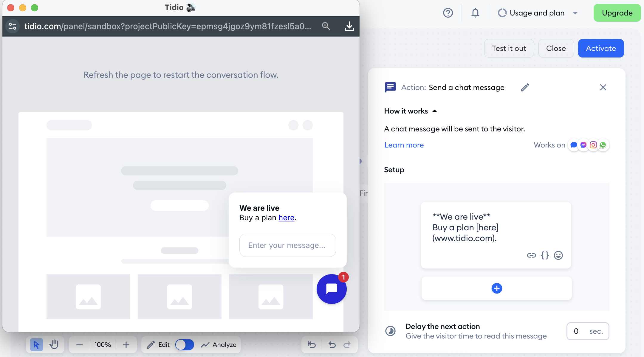Click the install app download icon

click(349, 26)
